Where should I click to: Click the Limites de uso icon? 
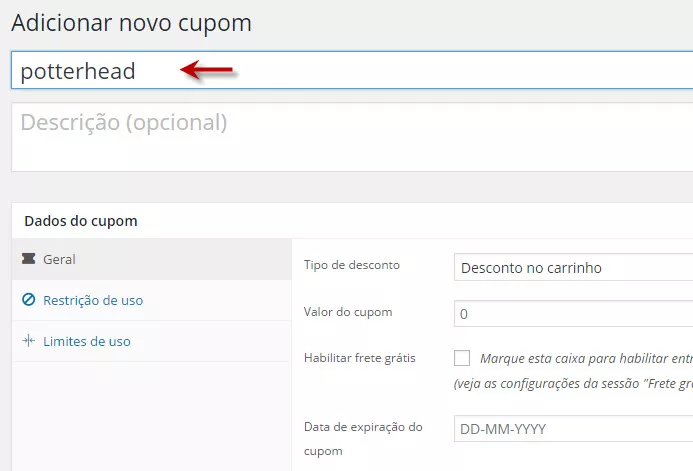(x=28, y=341)
